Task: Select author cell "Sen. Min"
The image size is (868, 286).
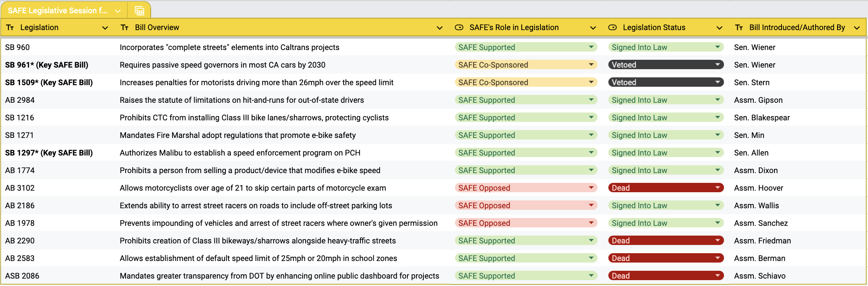Action: pyautogui.click(x=798, y=135)
